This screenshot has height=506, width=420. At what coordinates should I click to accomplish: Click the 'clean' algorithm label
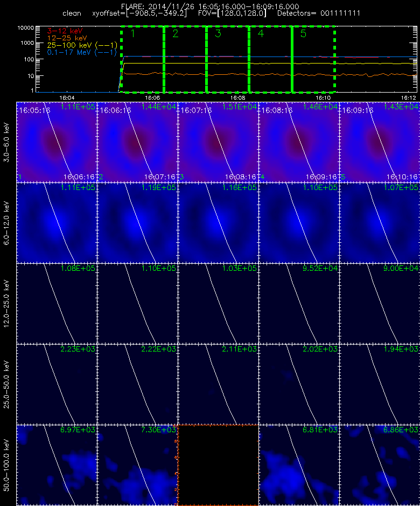[x=72, y=13]
